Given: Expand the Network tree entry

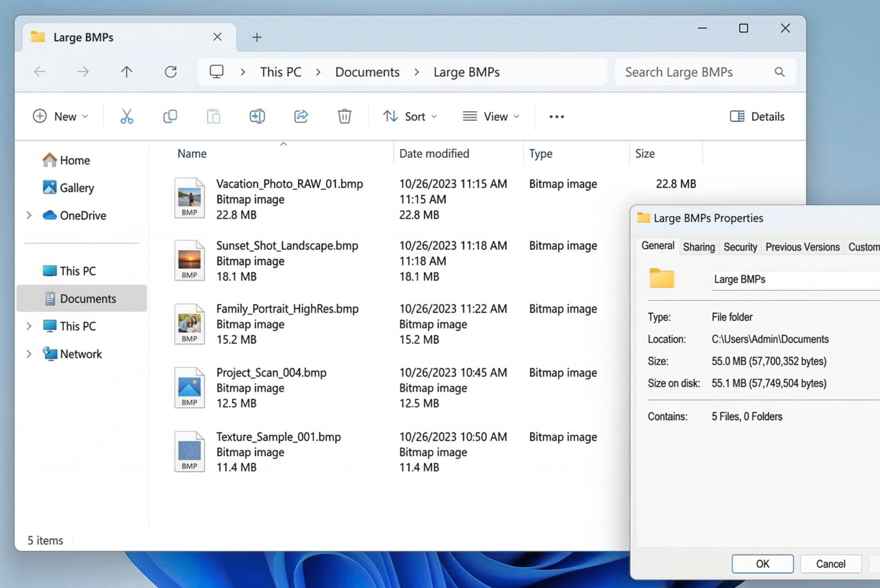Looking at the screenshot, I should point(28,354).
